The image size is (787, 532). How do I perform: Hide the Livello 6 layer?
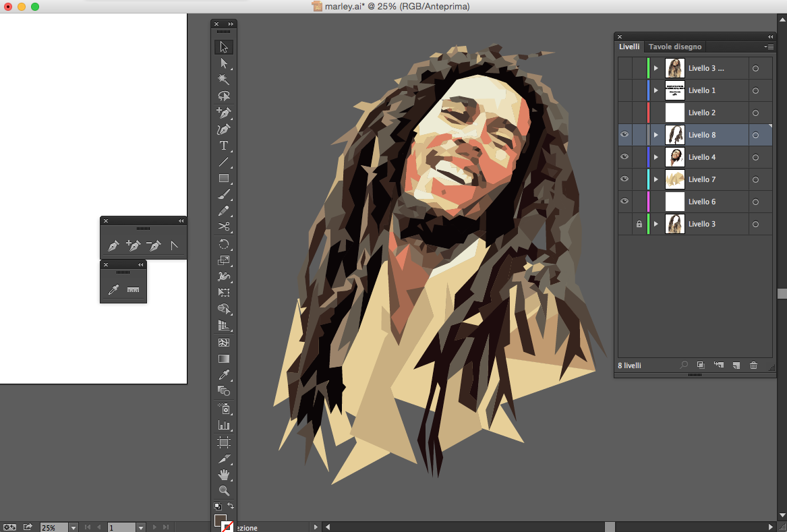[x=624, y=201]
